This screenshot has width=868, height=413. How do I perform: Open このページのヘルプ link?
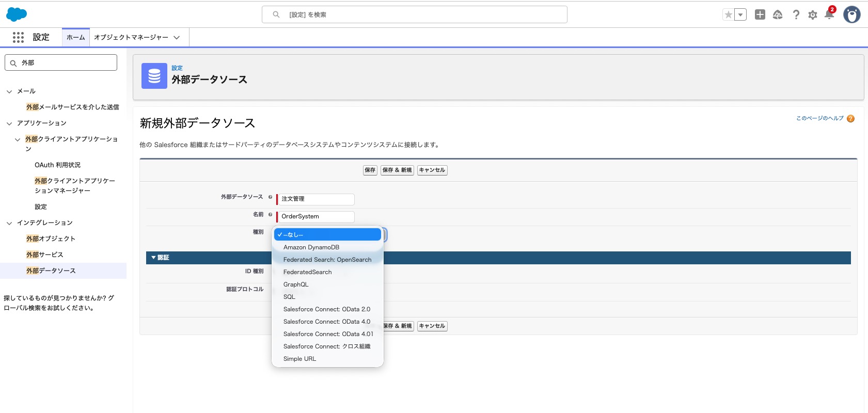[820, 118]
